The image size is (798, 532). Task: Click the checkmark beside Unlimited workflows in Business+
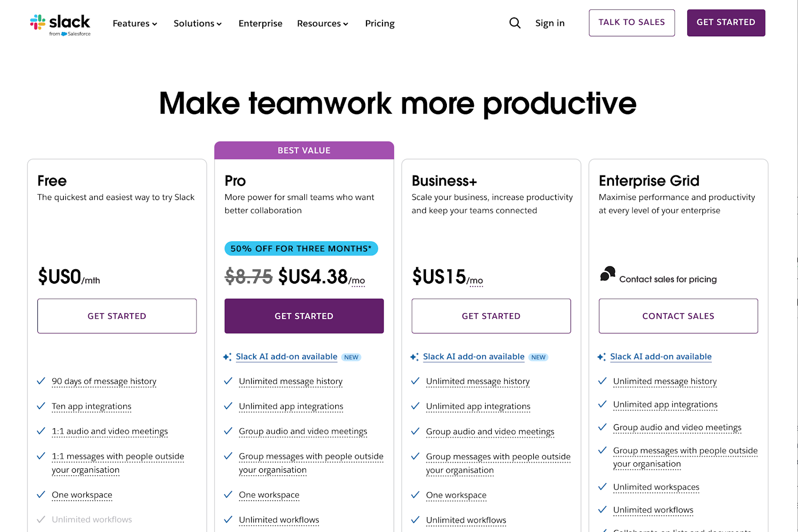pos(415,520)
